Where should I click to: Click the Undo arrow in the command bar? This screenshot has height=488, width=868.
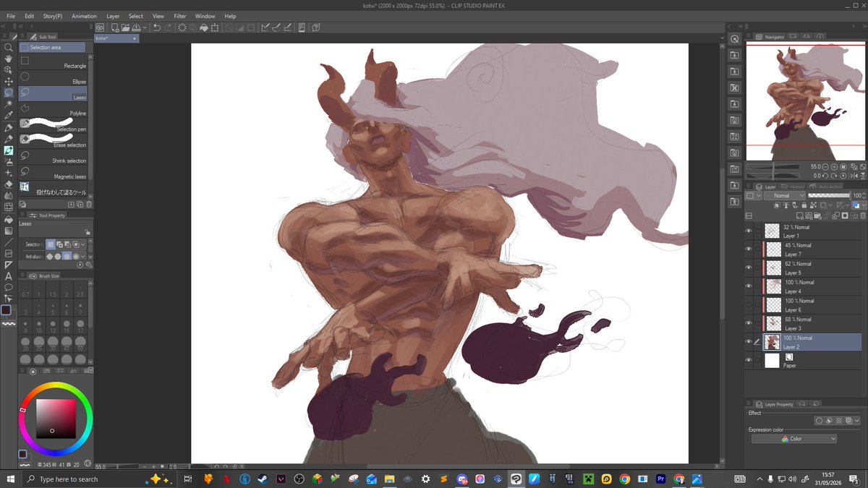156,27
